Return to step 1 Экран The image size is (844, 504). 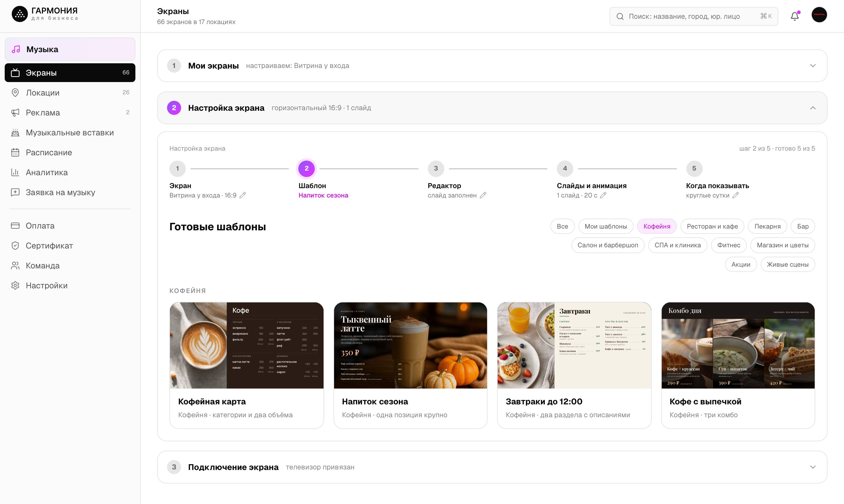(177, 168)
